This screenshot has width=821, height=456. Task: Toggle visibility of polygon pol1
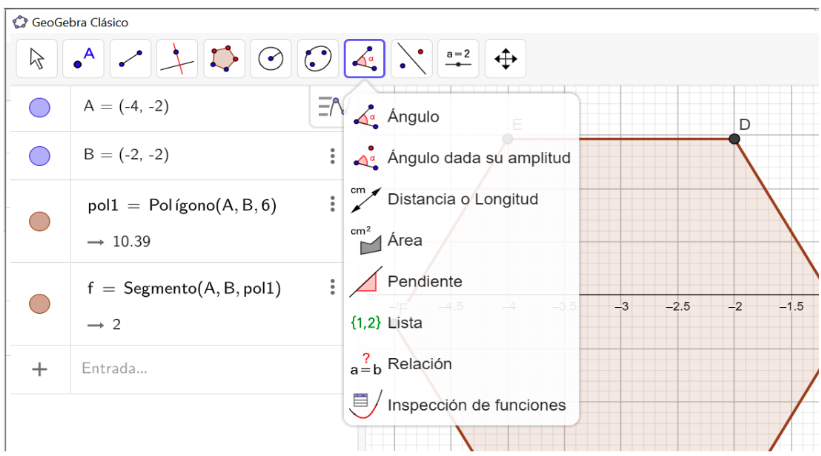[39, 221]
